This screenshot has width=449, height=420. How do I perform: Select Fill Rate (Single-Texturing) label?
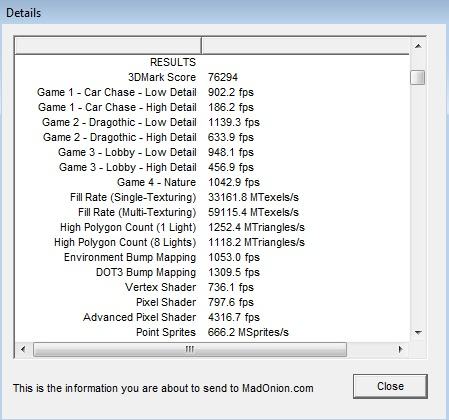tap(133, 197)
